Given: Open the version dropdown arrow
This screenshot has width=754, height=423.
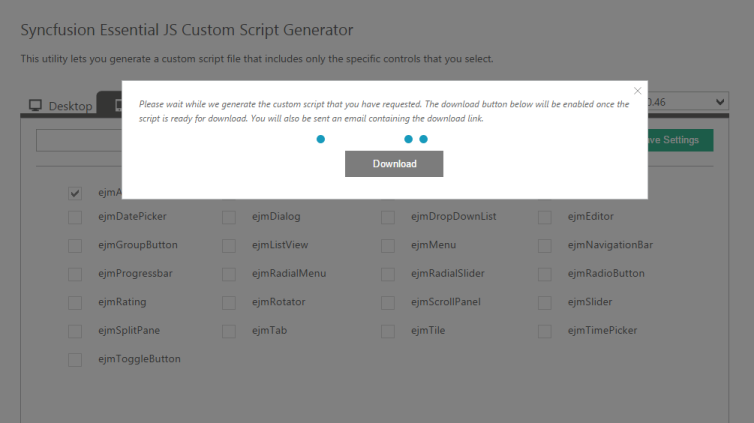Looking at the screenshot, I should point(720,102).
